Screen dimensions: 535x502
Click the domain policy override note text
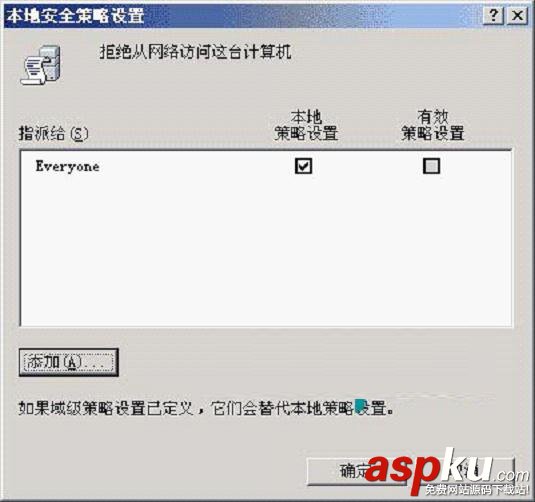pos(206,408)
